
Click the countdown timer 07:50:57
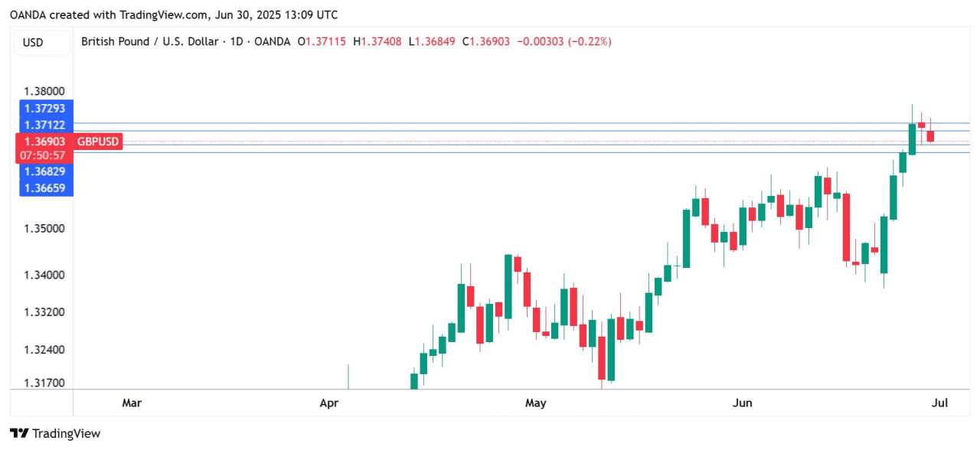click(45, 155)
